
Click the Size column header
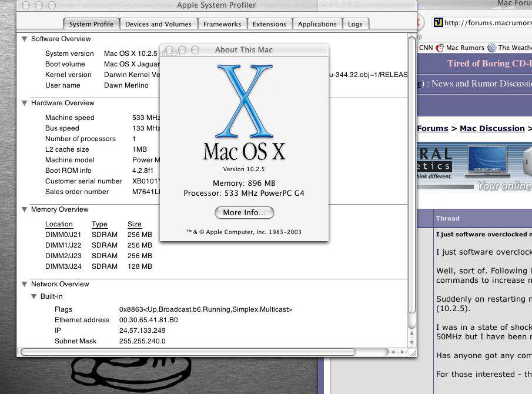tap(135, 224)
